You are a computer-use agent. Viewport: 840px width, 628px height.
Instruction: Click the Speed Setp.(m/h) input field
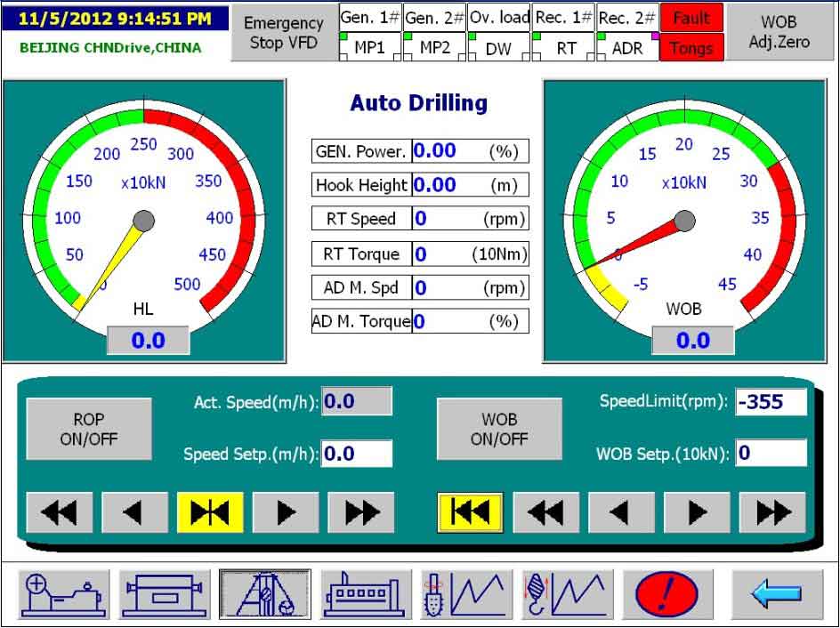pos(356,454)
